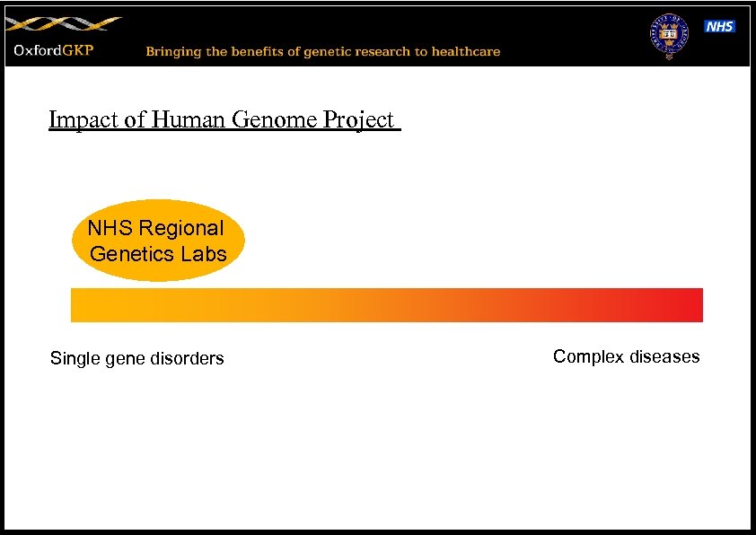Click the white "Oxford" word in logo
The height and width of the screenshot is (535, 756).
pyautogui.click(x=37, y=50)
